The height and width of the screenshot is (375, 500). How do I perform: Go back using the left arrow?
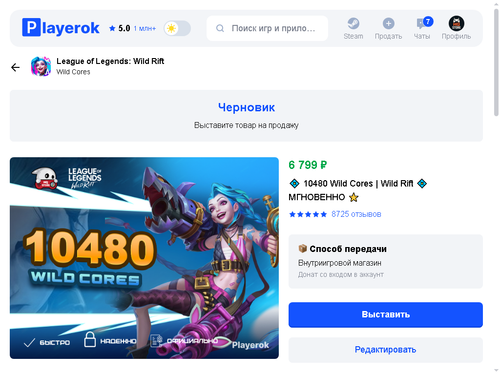coord(15,67)
